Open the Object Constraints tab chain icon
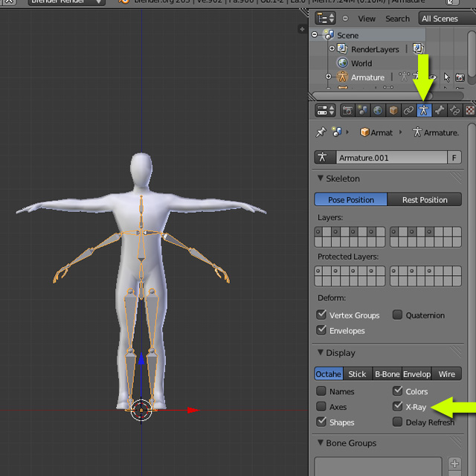 (408, 111)
